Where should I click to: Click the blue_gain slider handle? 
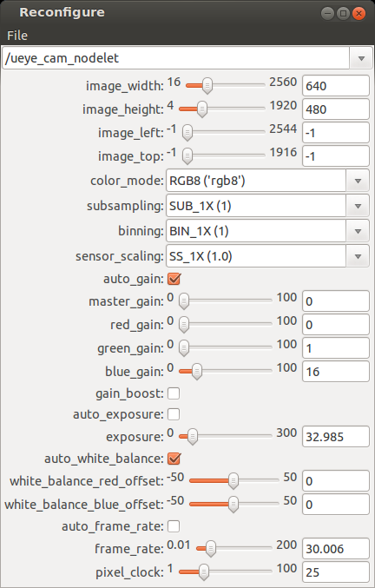pyautogui.click(x=197, y=372)
